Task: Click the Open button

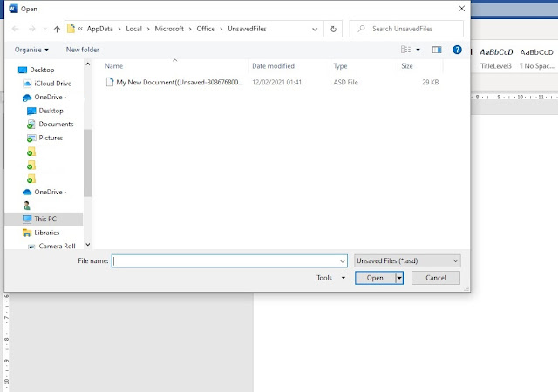Action: [x=375, y=278]
